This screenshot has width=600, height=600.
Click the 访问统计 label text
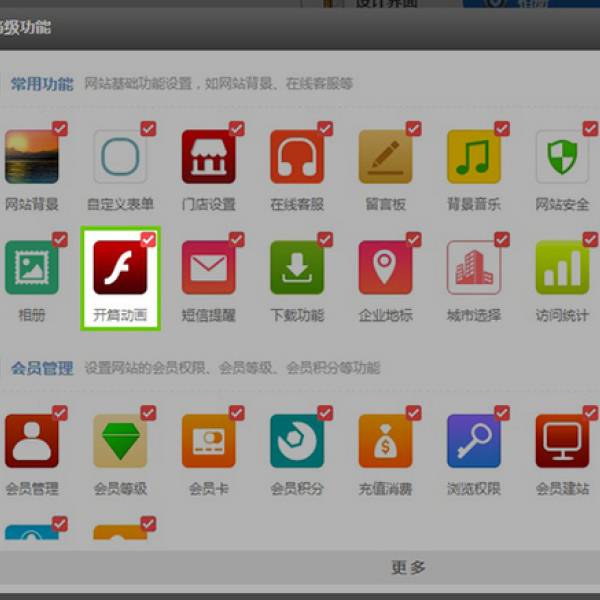coord(562,315)
